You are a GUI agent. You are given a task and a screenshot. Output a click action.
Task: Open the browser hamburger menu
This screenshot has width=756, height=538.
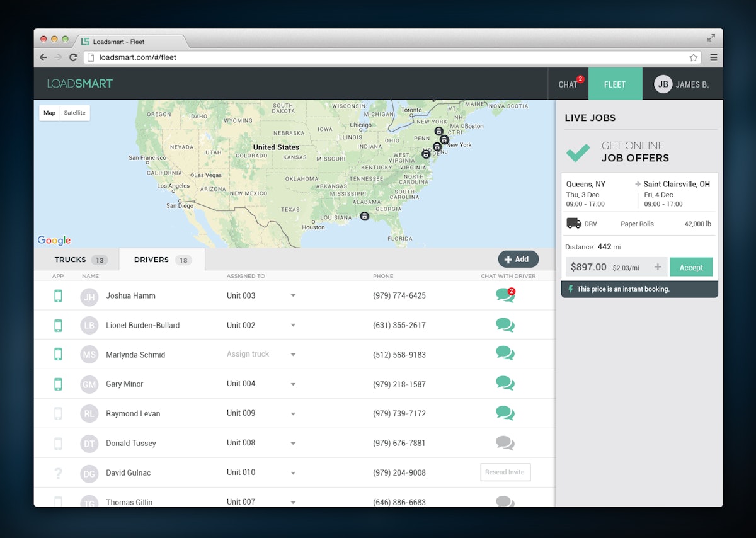(x=713, y=57)
